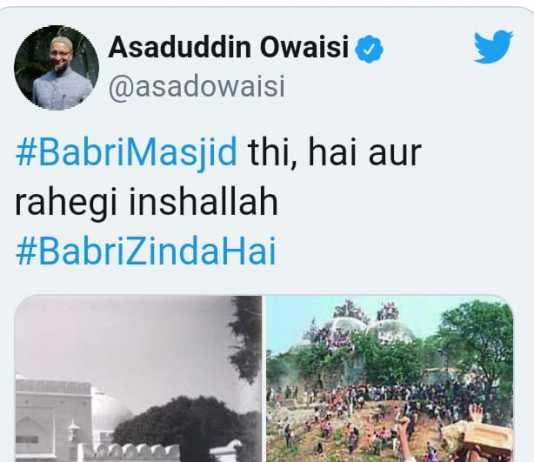Follow the #BabriZindaHai hashtag link
Screen dimensions: 534x462
[146, 251]
